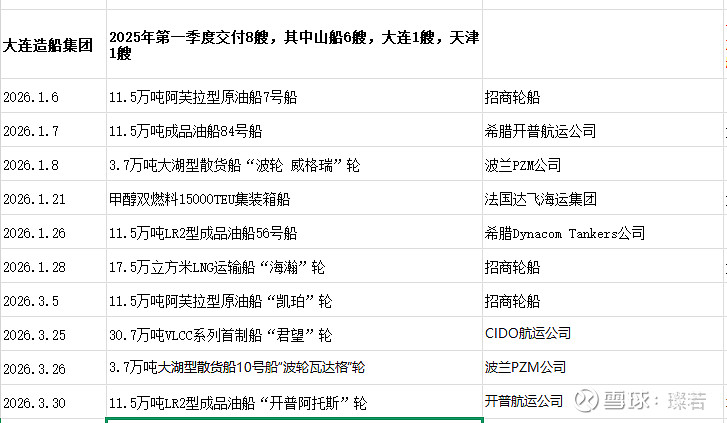Select the header cell '2025年第一季度交付8艘'

[294, 45]
